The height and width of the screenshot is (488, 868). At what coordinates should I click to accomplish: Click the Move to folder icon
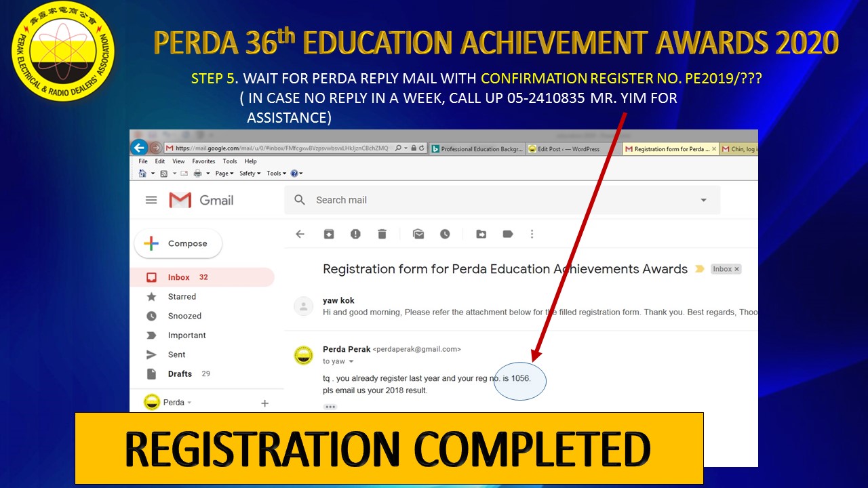click(x=481, y=234)
